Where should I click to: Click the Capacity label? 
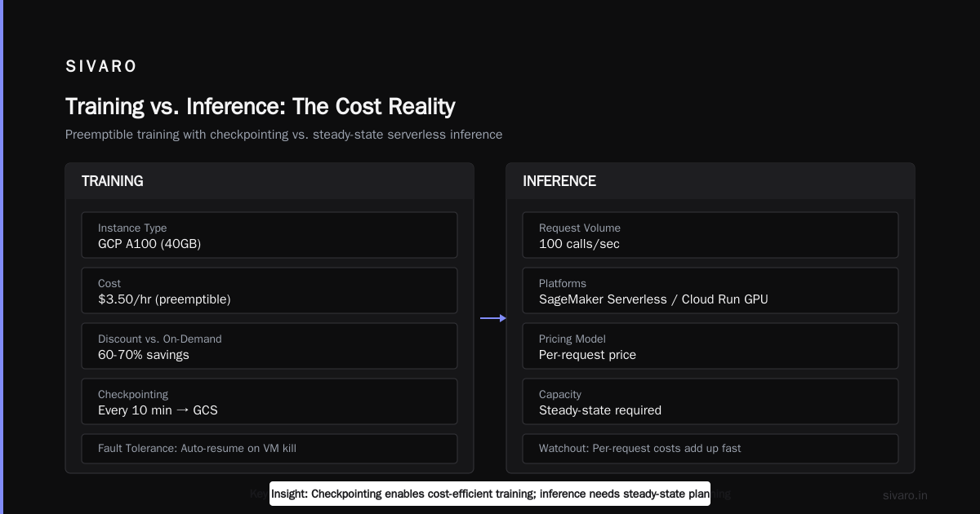(x=562, y=395)
